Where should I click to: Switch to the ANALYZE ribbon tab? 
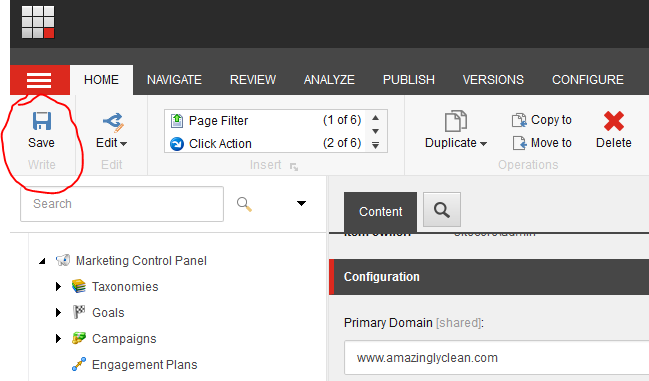coord(329,80)
